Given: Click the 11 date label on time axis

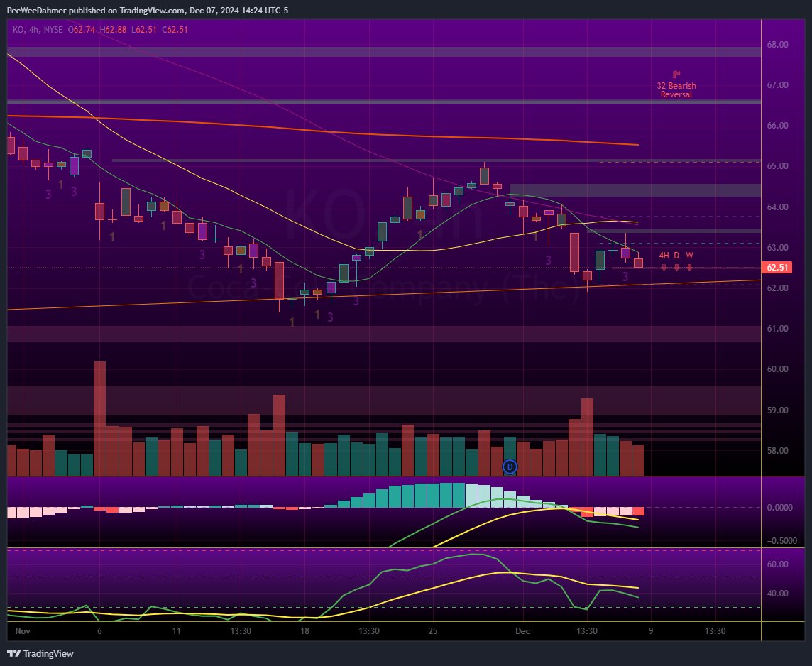Looking at the screenshot, I should click(x=177, y=630).
